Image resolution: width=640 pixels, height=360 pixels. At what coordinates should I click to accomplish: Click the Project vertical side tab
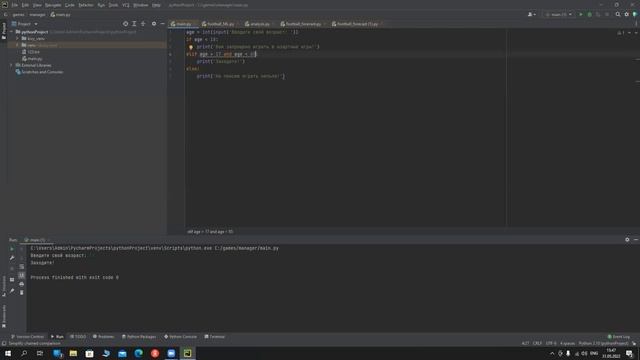tap(4, 31)
